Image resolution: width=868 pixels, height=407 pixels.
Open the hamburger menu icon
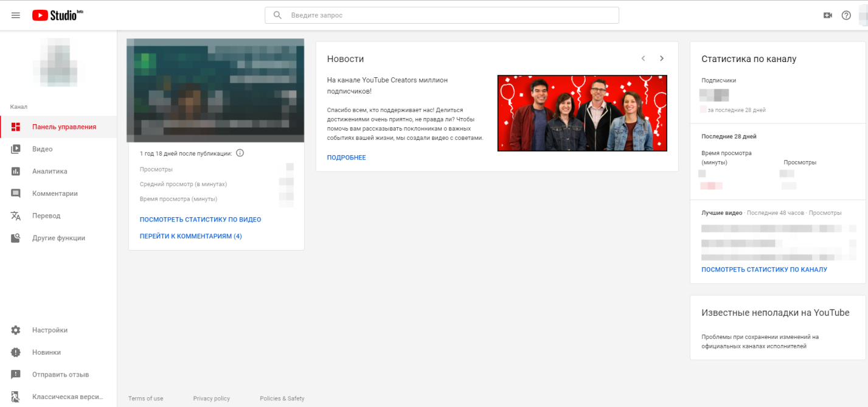tap(16, 15)
